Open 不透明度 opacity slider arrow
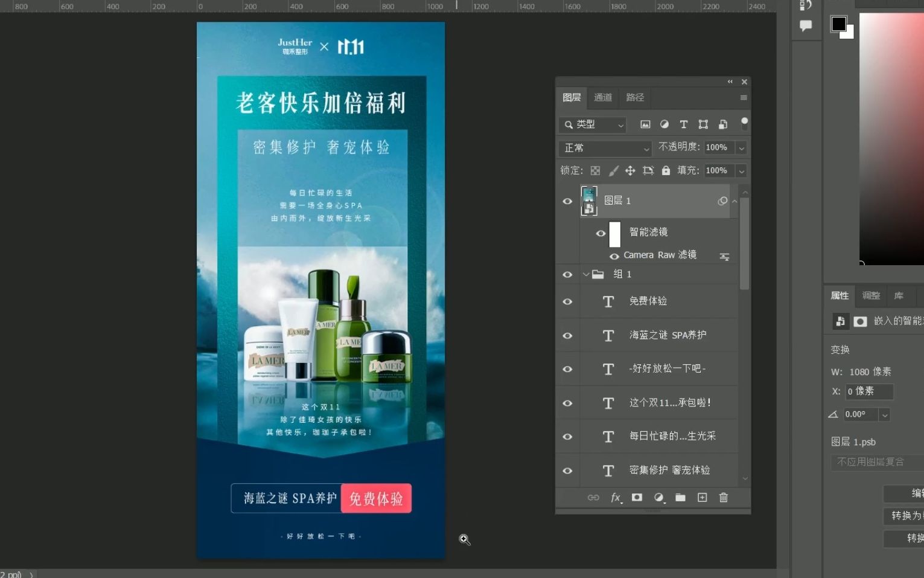This screenshot has height=578, width=924. click(x=742, y=148)
